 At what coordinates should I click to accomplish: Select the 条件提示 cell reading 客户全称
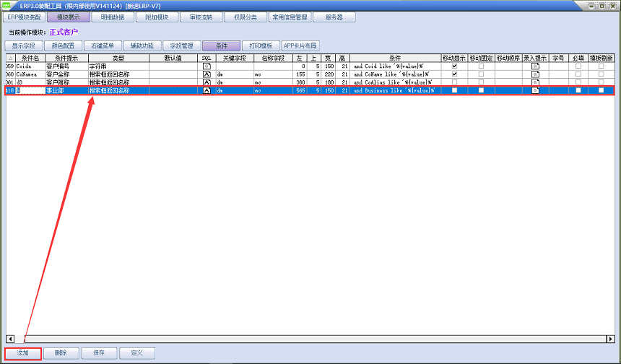click(x=66, y=74)
